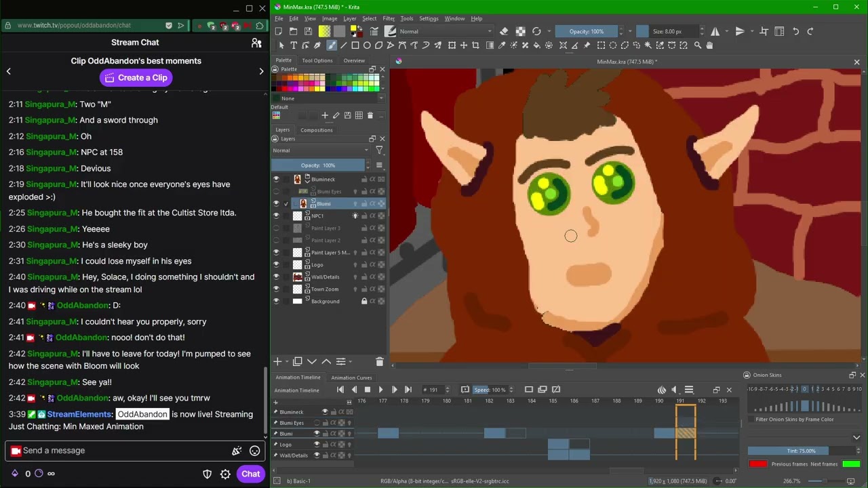Switch to the Animation Curves tab
Viewport: 868px width, 488px height.
coord(351,378)
